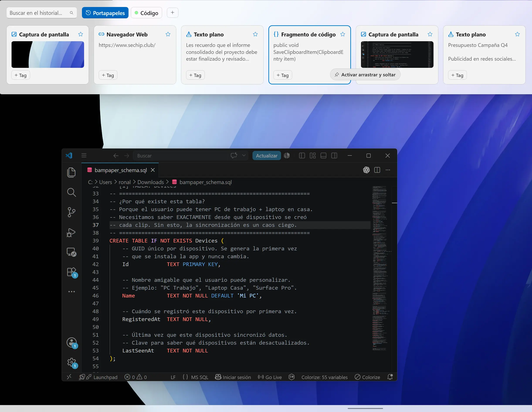Open the ChatGPT icon in editor toolbar

coord(366,170)
